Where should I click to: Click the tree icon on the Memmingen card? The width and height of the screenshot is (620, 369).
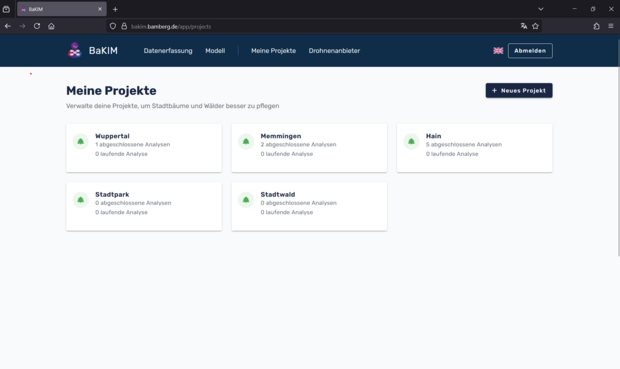pyautogui.click(x=246, y=141)
